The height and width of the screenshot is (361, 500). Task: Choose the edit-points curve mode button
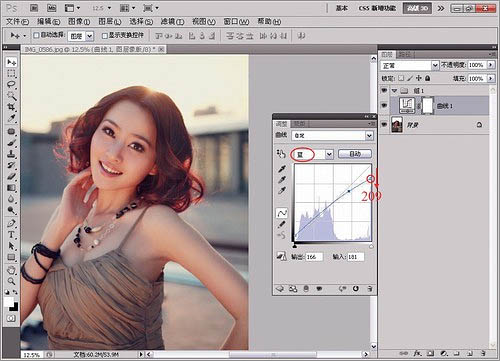(282, 213)
